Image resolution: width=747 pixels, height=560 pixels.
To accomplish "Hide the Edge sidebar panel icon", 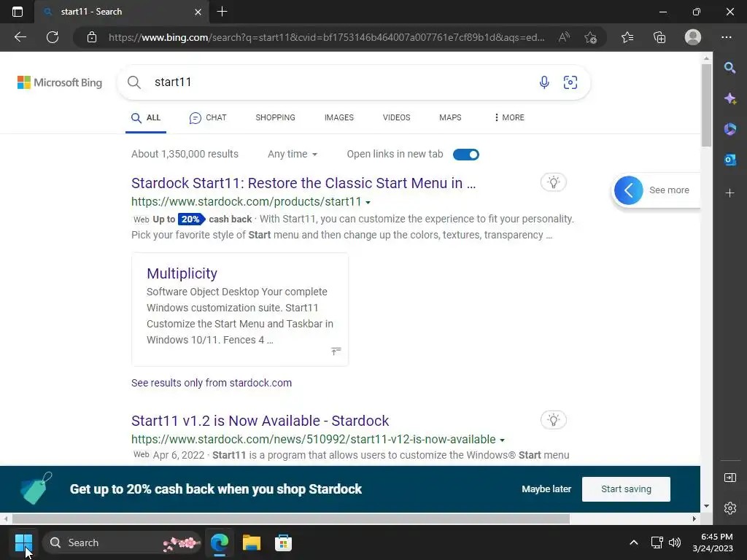I will click(x=729, y=478).
